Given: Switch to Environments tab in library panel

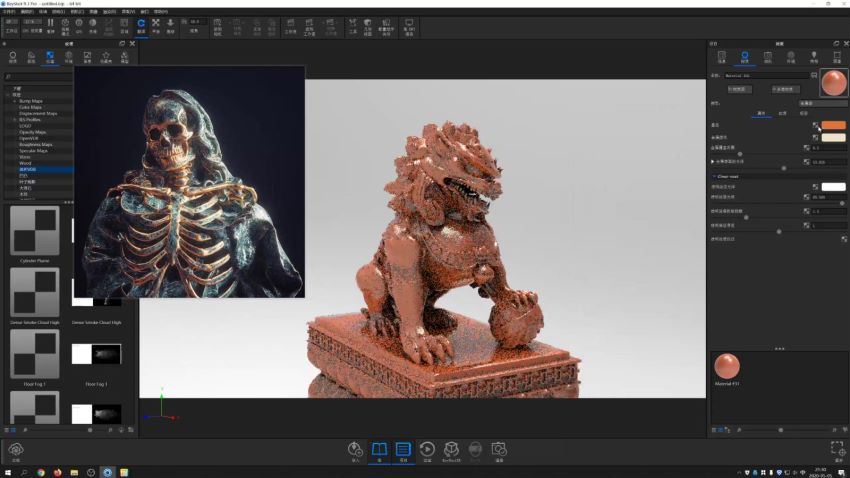Looking at the screenshot, I should [68, 57].
